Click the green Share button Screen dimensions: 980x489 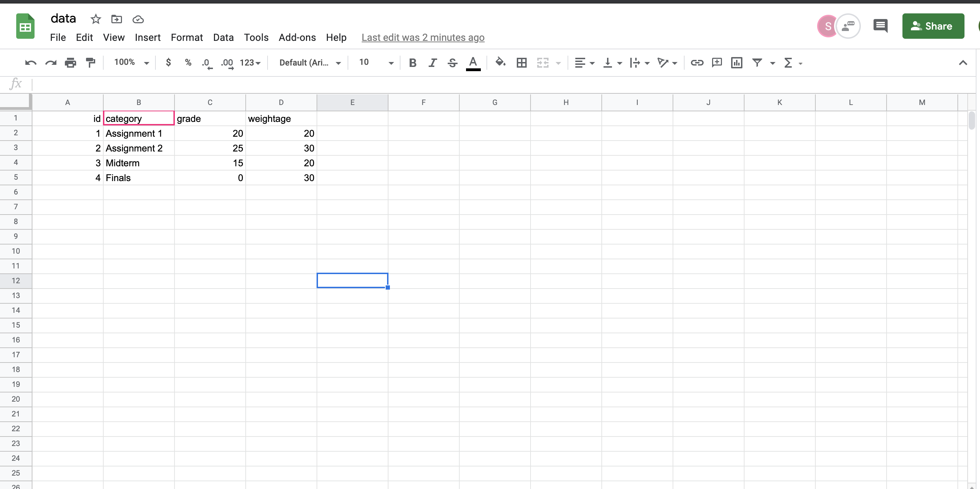click(933, 26)
